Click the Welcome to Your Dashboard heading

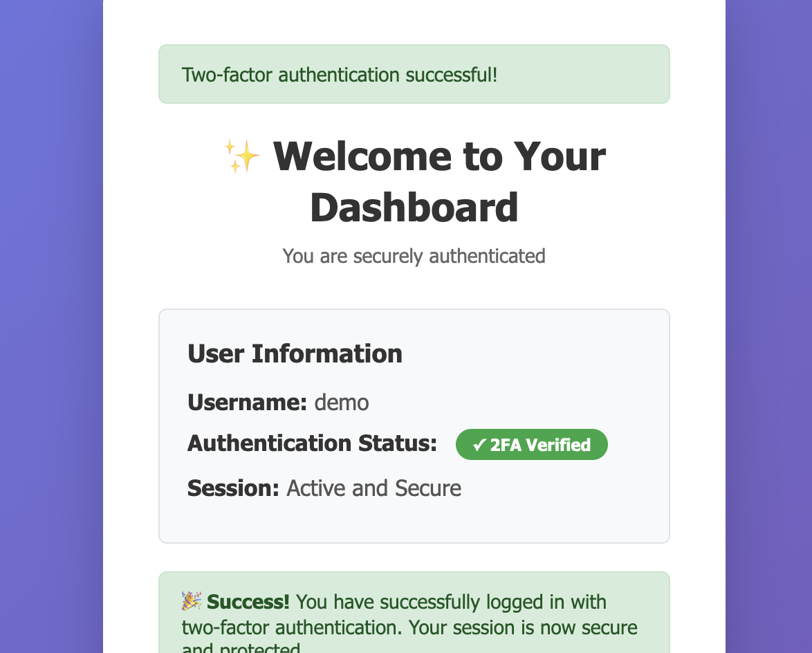click(x=439, y=156)
